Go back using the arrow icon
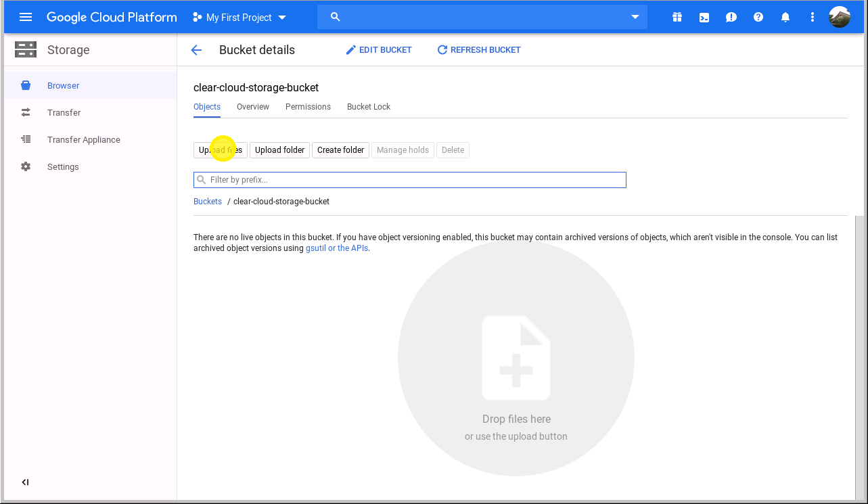 (196, 49)
